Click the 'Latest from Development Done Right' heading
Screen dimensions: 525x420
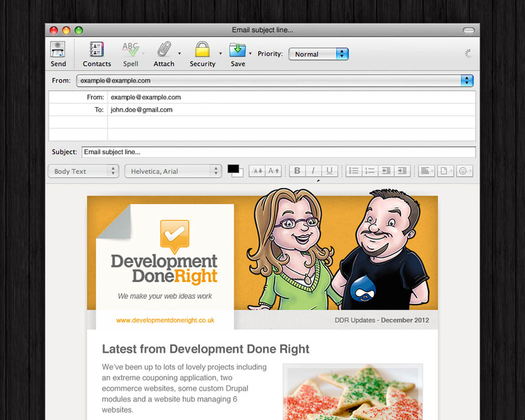(206, 349)
